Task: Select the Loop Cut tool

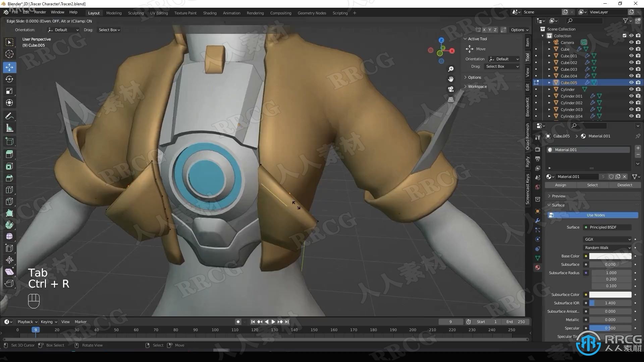Action: coord(9,190)
